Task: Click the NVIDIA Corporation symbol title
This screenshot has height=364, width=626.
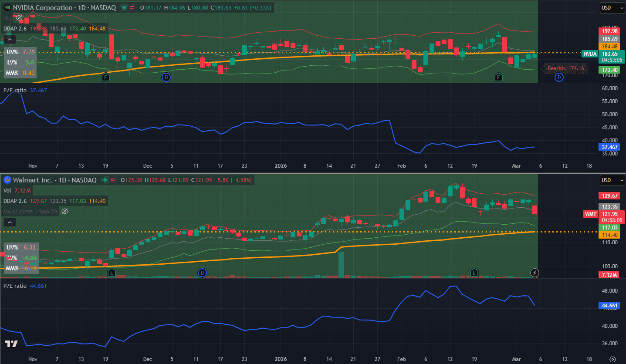Action: click(x=43, y=8)
